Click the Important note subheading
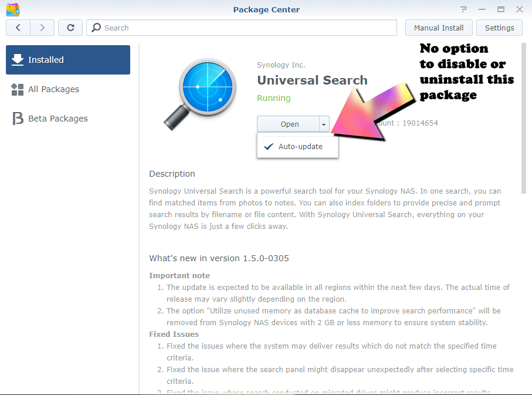 point(179,275)
